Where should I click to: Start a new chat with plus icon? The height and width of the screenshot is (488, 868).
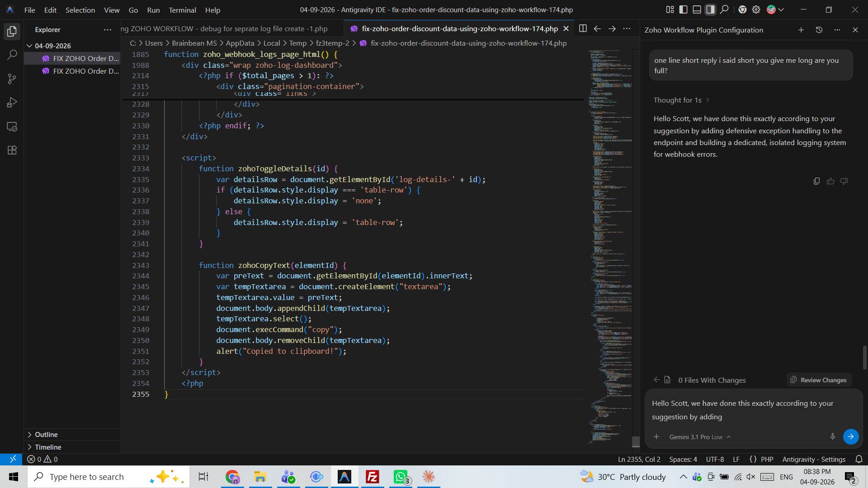801,30
